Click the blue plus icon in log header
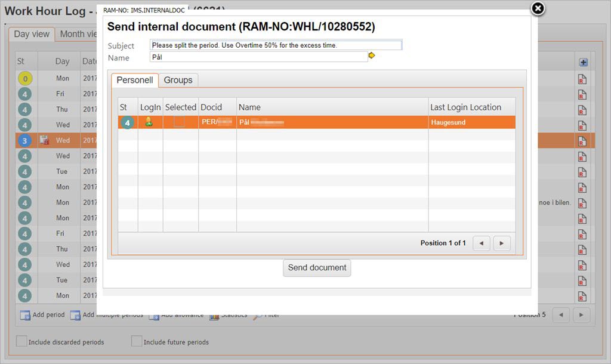Image resolution: width=611 pixels, height=364 pixels. pos(583,62)
